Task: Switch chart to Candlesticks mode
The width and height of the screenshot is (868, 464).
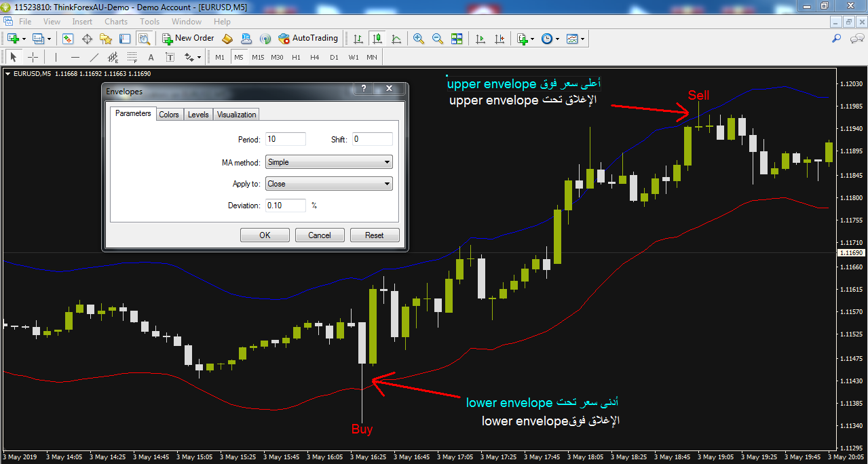Action: (x=377, y=39)
